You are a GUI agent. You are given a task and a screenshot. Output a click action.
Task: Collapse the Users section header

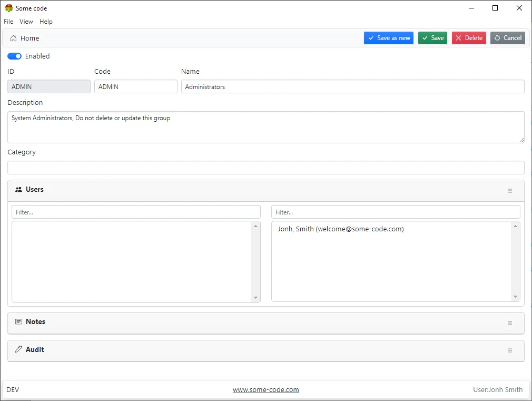pos(35,190)
